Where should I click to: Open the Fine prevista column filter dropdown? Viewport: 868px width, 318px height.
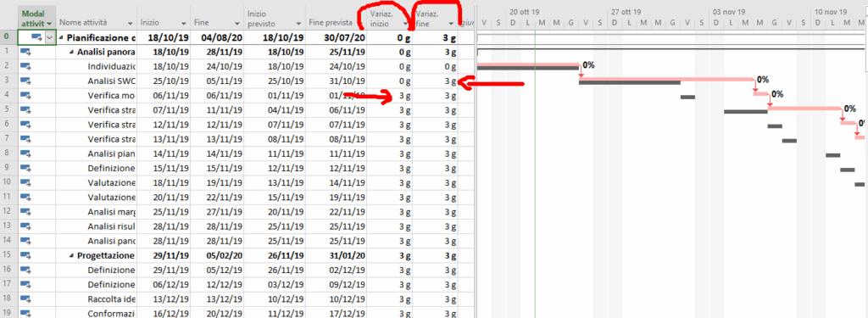(360, 23)
